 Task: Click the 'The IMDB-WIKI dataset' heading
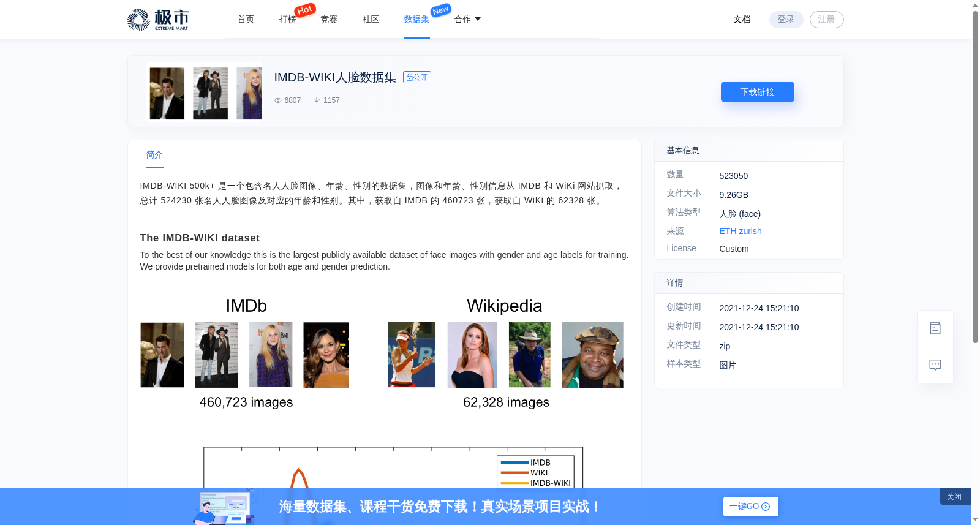coord(200,238)
